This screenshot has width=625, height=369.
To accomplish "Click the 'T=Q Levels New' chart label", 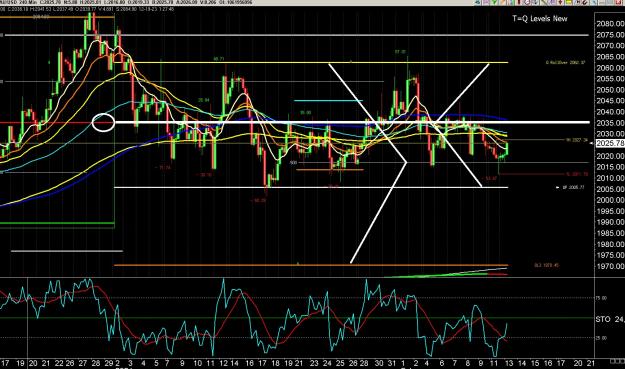I will pos(540,18).
